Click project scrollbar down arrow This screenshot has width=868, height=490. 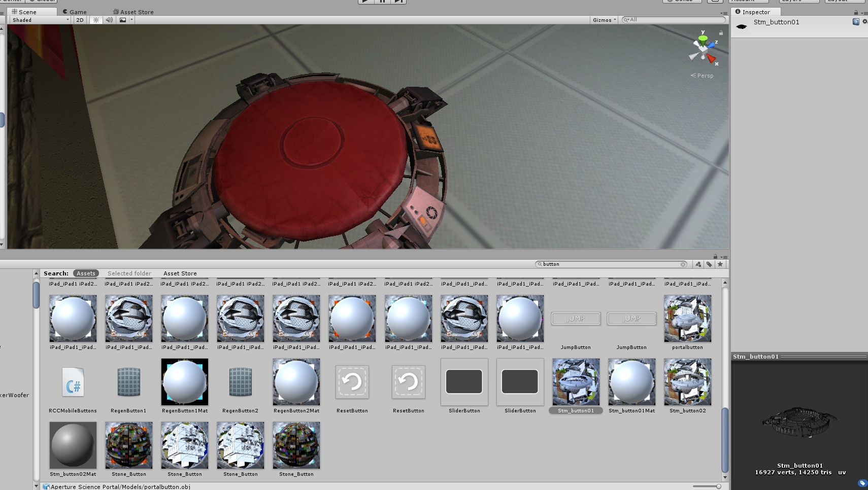[725, 477]
